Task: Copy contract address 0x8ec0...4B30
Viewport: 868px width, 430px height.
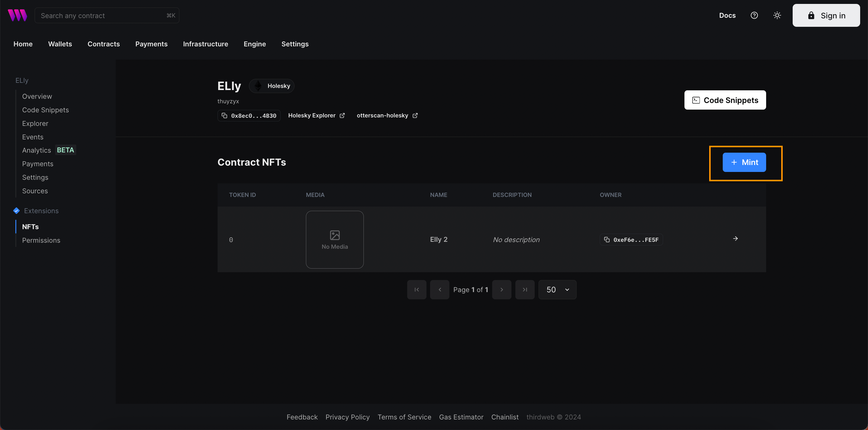Action: coord(249,116)
